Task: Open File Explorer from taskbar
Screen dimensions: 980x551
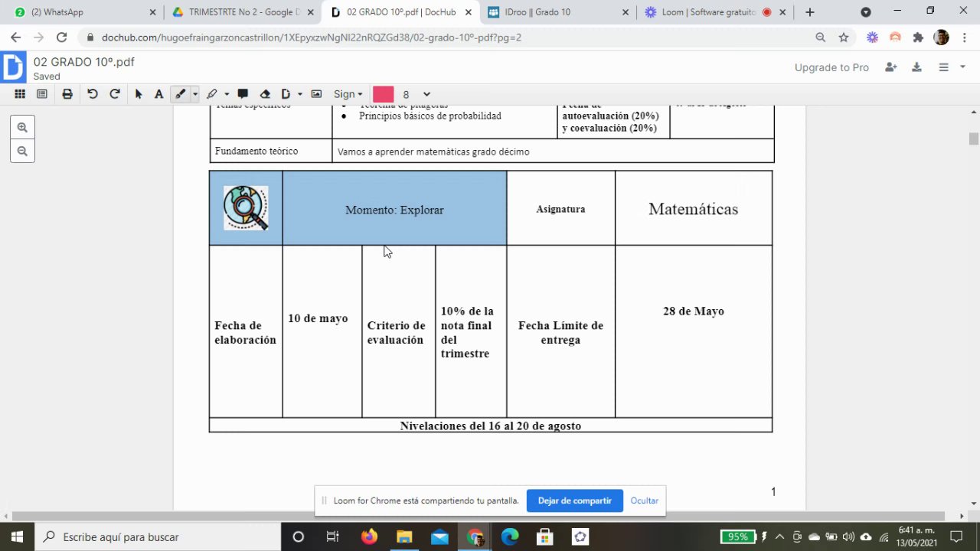Action: point(404,536)
